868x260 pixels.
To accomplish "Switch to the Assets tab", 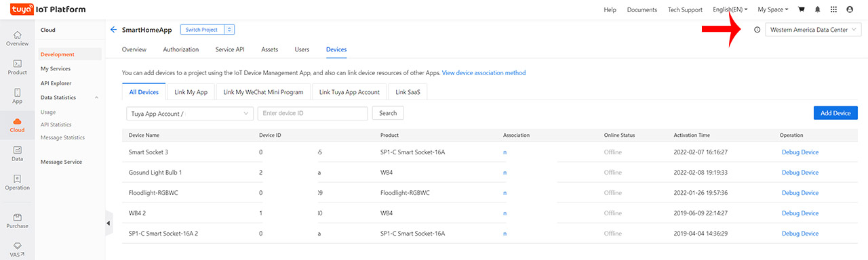I will pyautogui.click(x=270, y=49).
